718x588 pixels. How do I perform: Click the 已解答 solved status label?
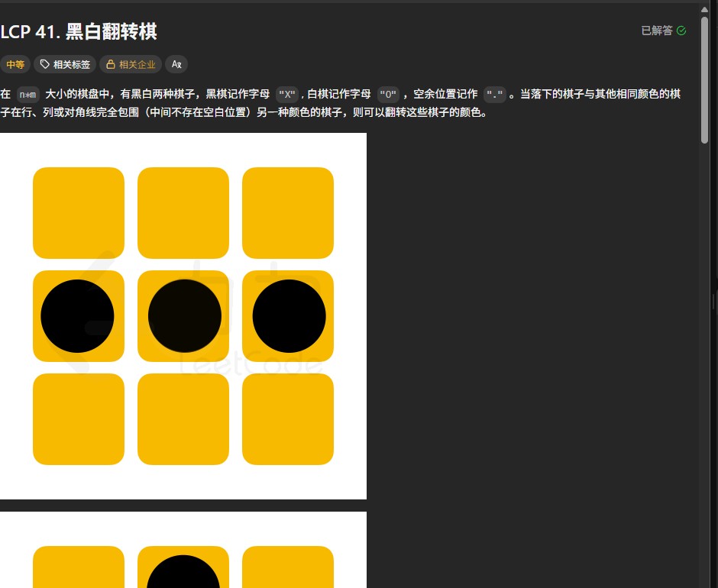pos(657,31)
